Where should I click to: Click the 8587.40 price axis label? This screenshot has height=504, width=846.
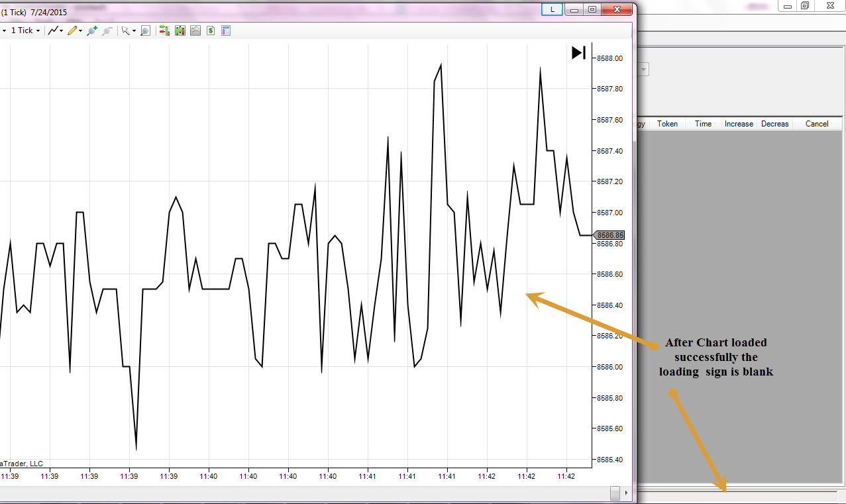(609, 151)
